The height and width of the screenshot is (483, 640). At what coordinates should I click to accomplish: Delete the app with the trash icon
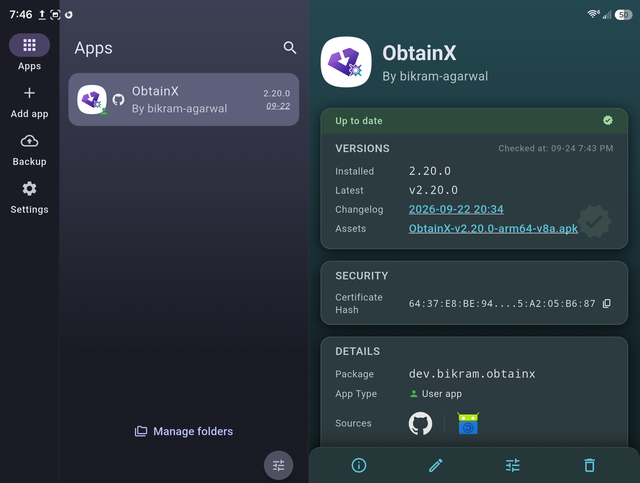[589, 465]
